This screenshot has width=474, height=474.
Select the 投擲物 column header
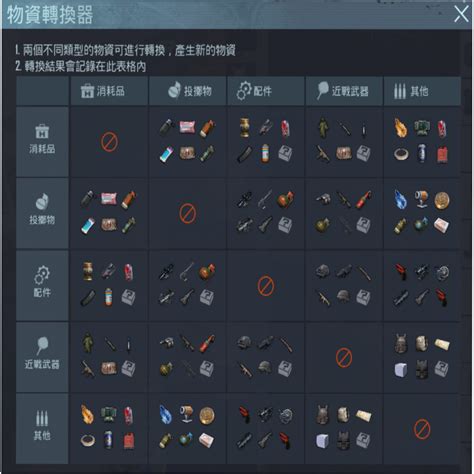[x=188, y=91]
